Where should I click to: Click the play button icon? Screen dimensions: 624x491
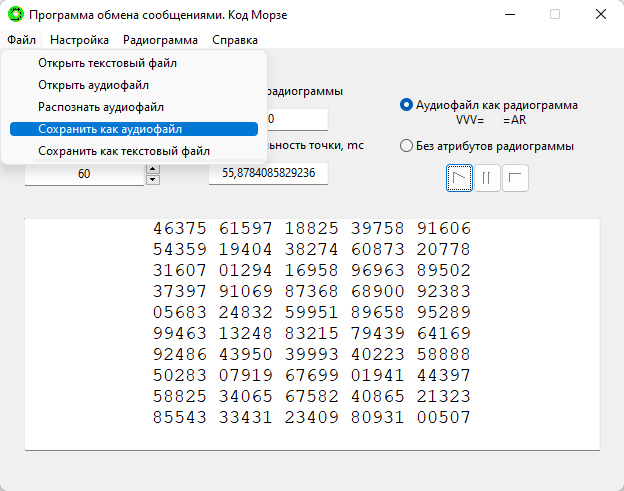459,178
